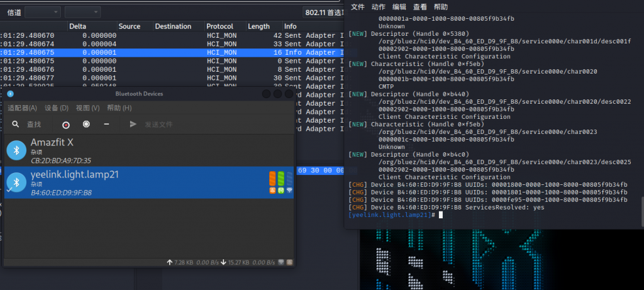The width and height of the screenshot is (644, 290).
Task: Click the send file arrow icon
Action: [x=133, y=124]
